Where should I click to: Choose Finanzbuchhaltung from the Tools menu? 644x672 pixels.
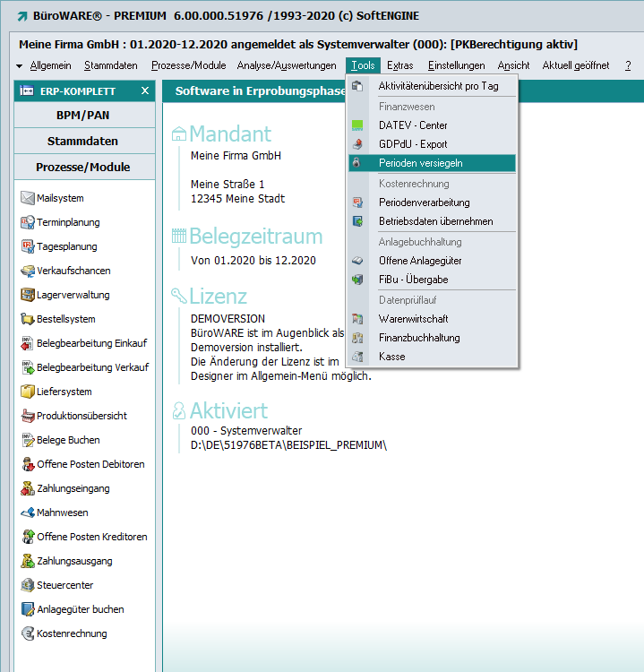[x=419, y=338]
